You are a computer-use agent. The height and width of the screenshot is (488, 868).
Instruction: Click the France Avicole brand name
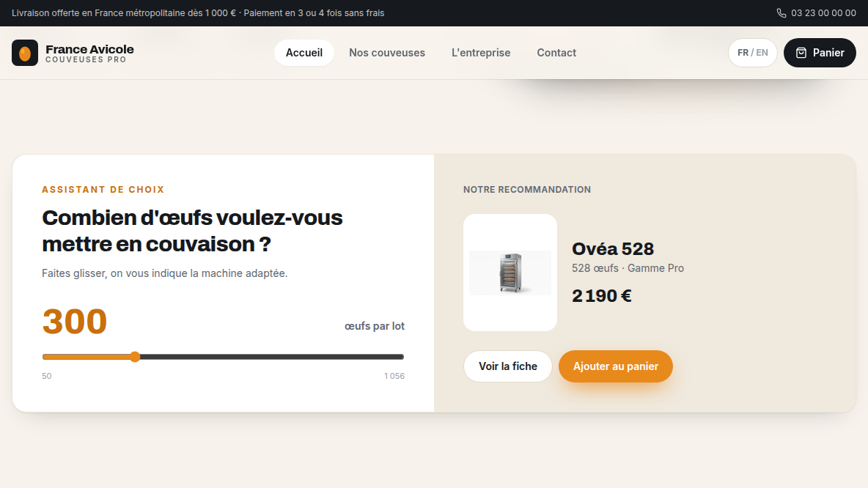click(x=89, y=49)
